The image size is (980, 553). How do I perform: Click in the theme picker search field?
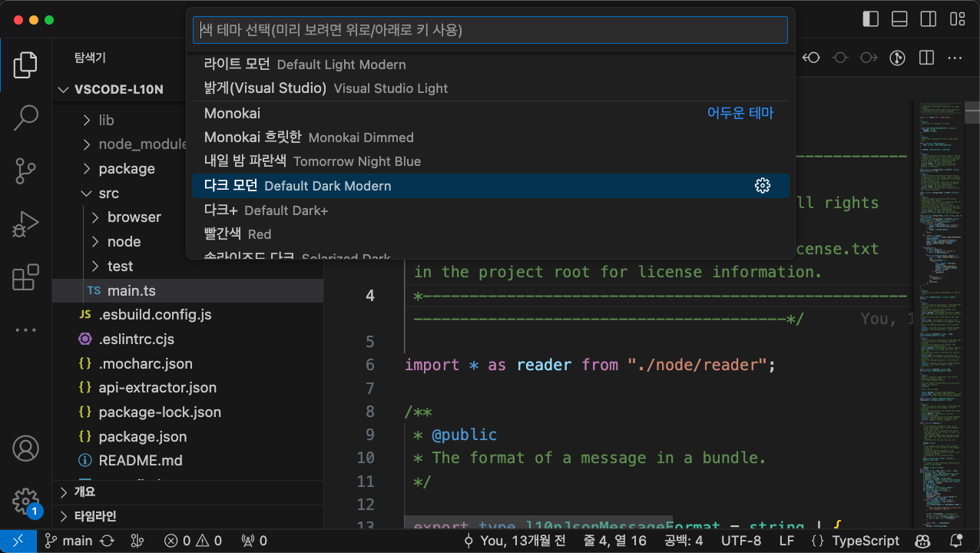click(x=490, y=29)
